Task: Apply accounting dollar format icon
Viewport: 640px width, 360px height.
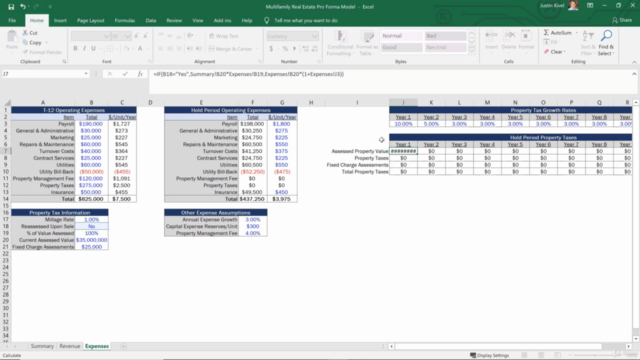Action: tap(271, 49)
